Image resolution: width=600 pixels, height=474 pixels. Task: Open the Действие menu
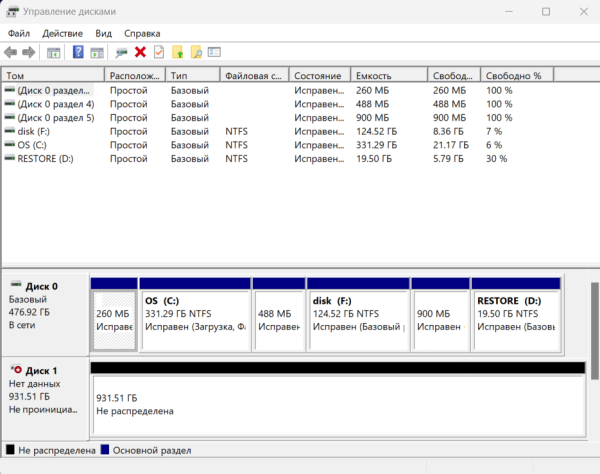[x=62, y=33]
